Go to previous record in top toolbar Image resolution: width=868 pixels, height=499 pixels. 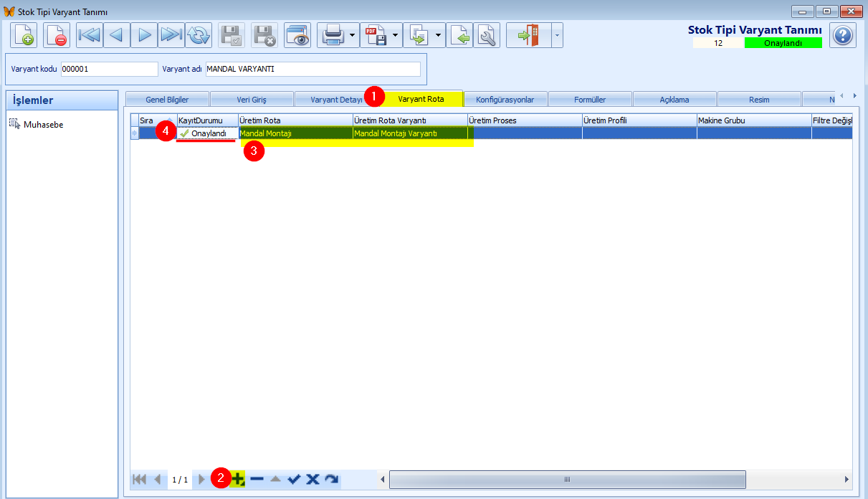tap(117, 35)
